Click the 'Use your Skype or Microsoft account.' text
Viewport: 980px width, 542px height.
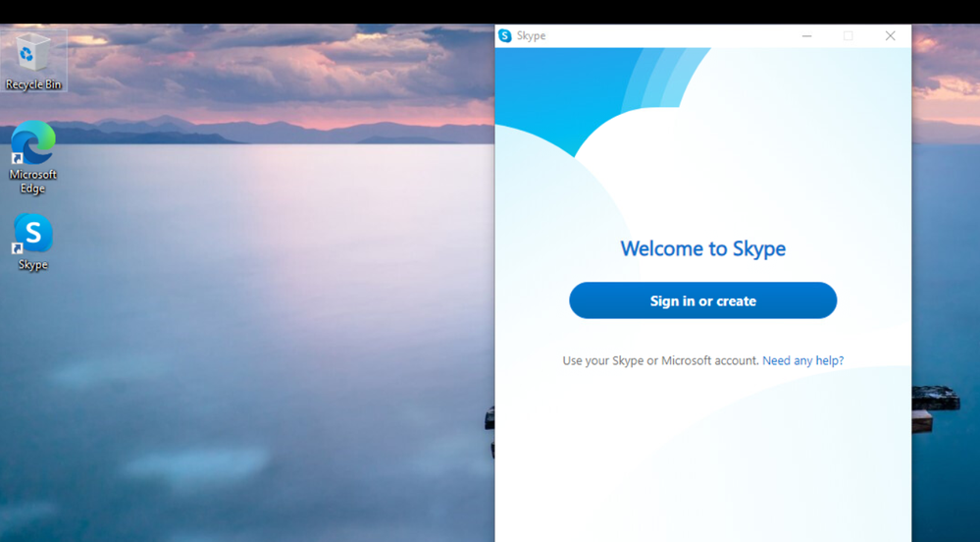point(660,360)
